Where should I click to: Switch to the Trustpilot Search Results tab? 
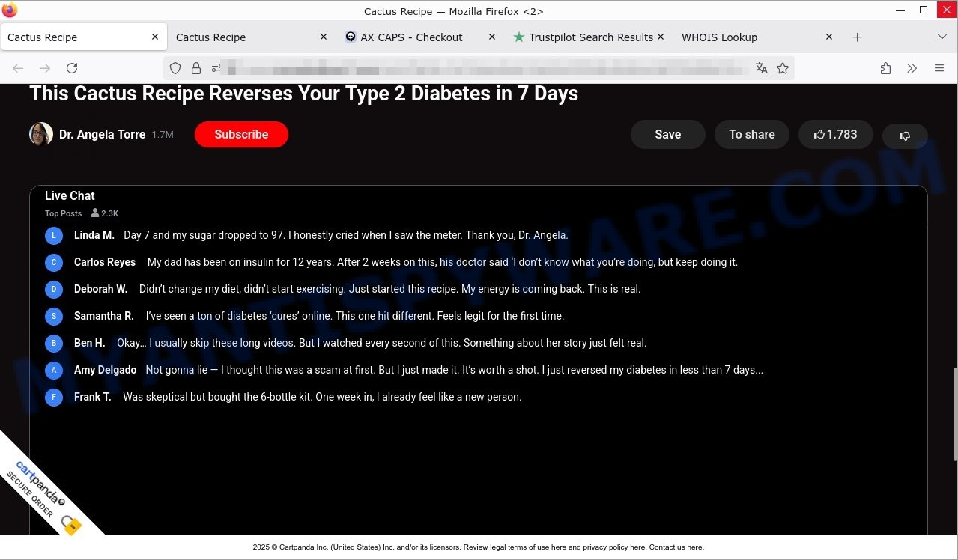[583, 37]
